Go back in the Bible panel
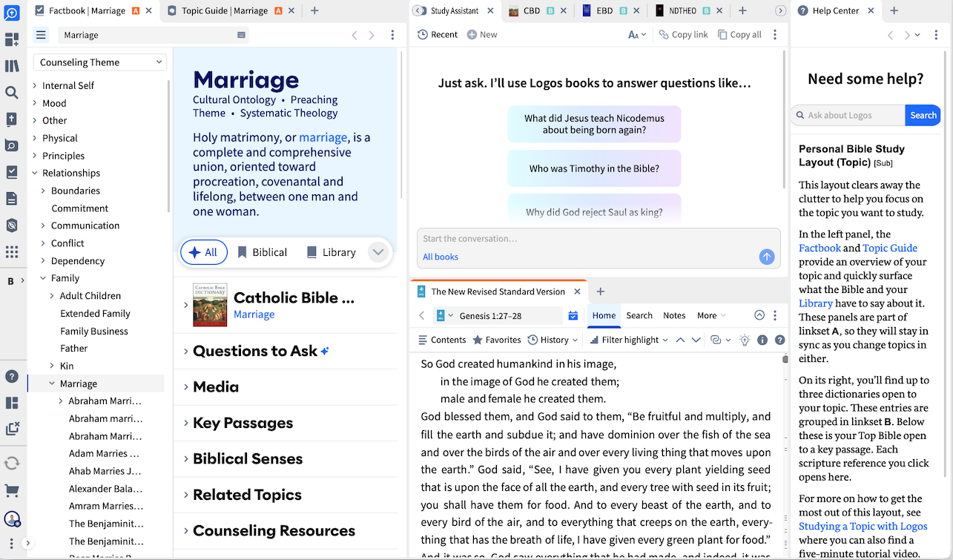The image size is (953, 560). pyautogui.click(x=422, y=316)
